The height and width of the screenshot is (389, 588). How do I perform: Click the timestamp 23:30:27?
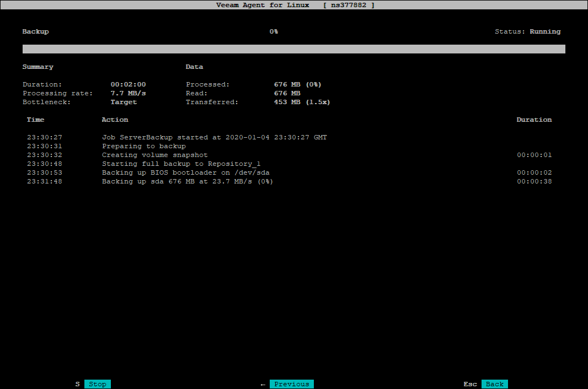[x=45, y=138]
